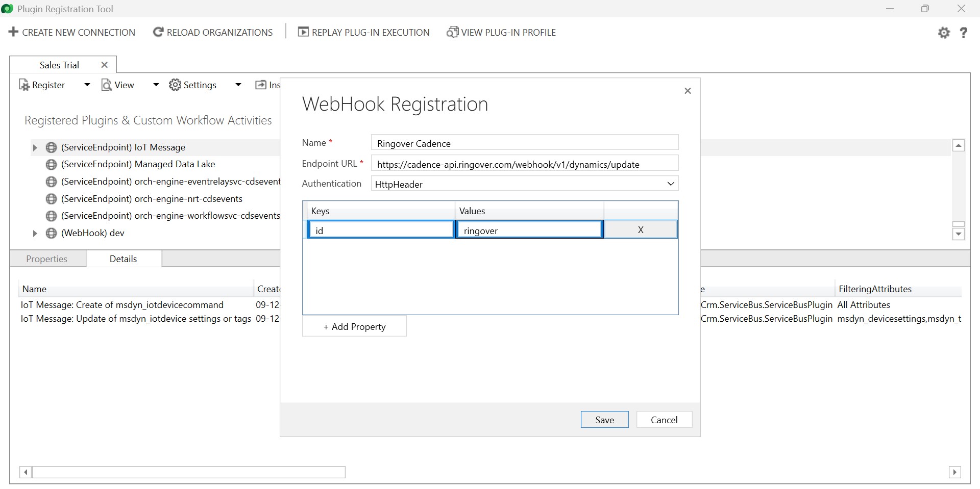Viewport: 980px width, 489px height.
Task: Click the 'msdyn_devicesettings,msdyn_t' cell
Action: pyautogui.click(x=899, y=319)
